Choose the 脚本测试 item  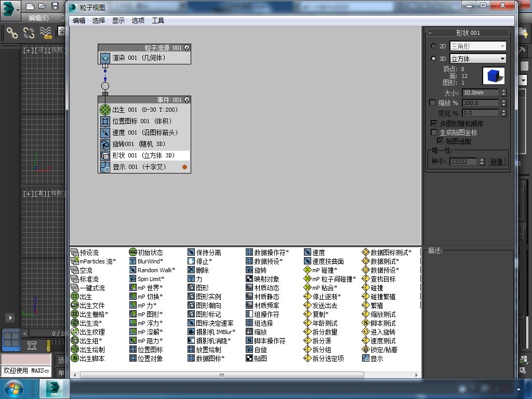379,323
